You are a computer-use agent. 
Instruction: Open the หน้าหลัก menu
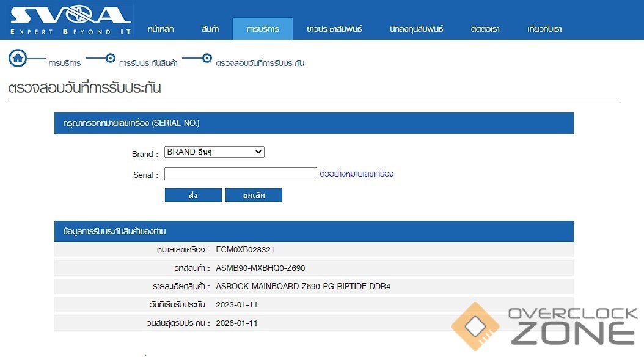click(x=161, y=29)
